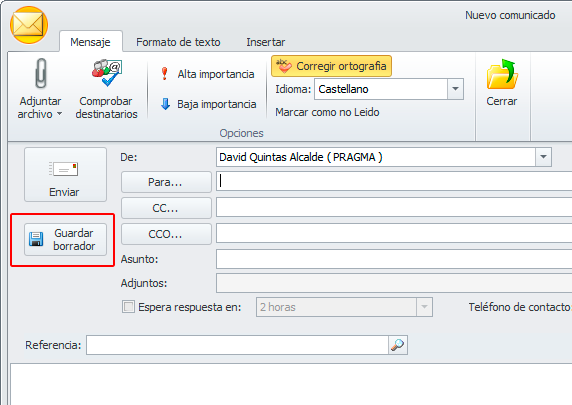Open the Idioma Castellano dropdown
Viewport: 572px width, 405px height.
coord(455,89)
